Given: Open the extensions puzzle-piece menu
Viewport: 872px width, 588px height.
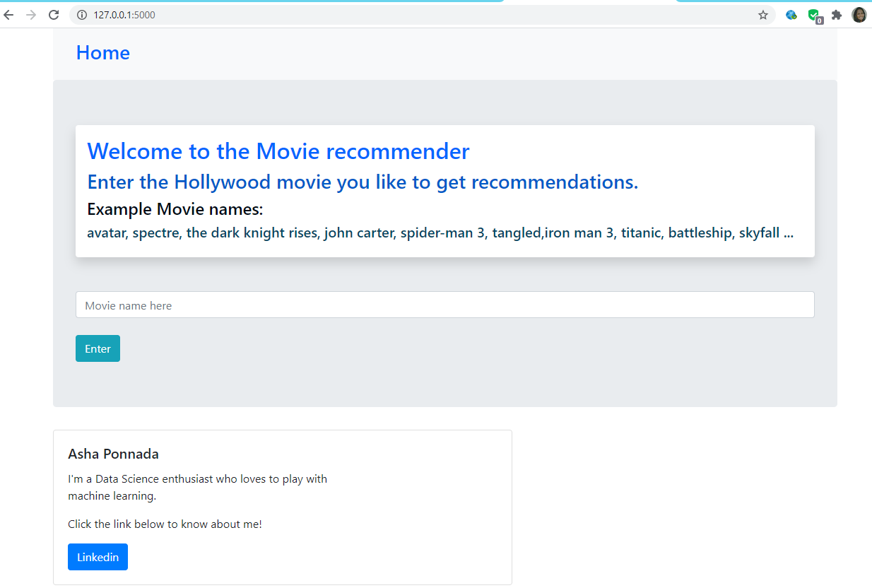Looking at the screenshot, I should pos(837,14).
